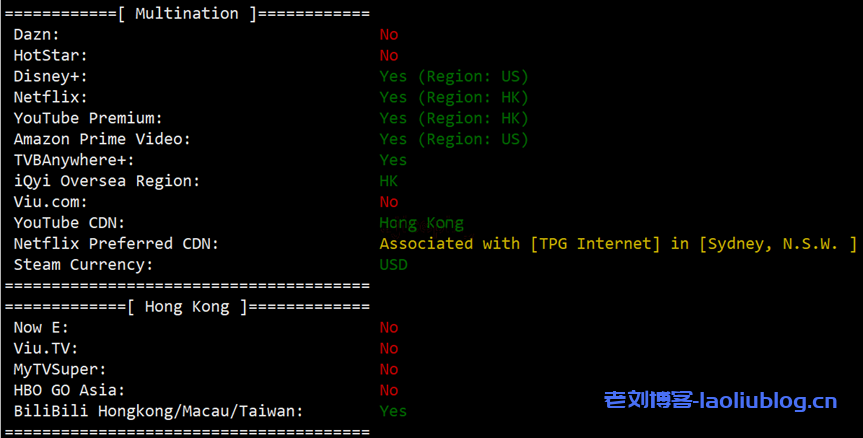Click the BiliBili Hongkong/Macau/Taiwan Yes result
Screen dimensions: 863x438
[393, 411]
